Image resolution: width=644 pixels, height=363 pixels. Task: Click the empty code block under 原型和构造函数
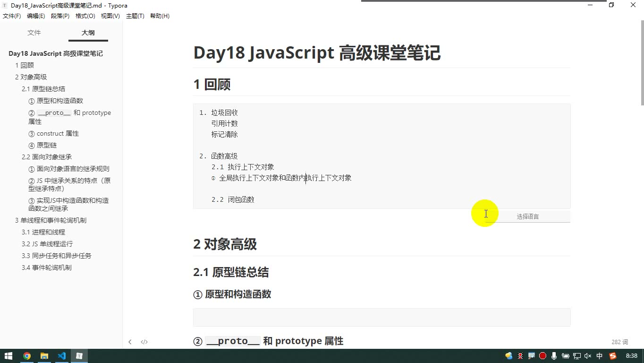382,317
